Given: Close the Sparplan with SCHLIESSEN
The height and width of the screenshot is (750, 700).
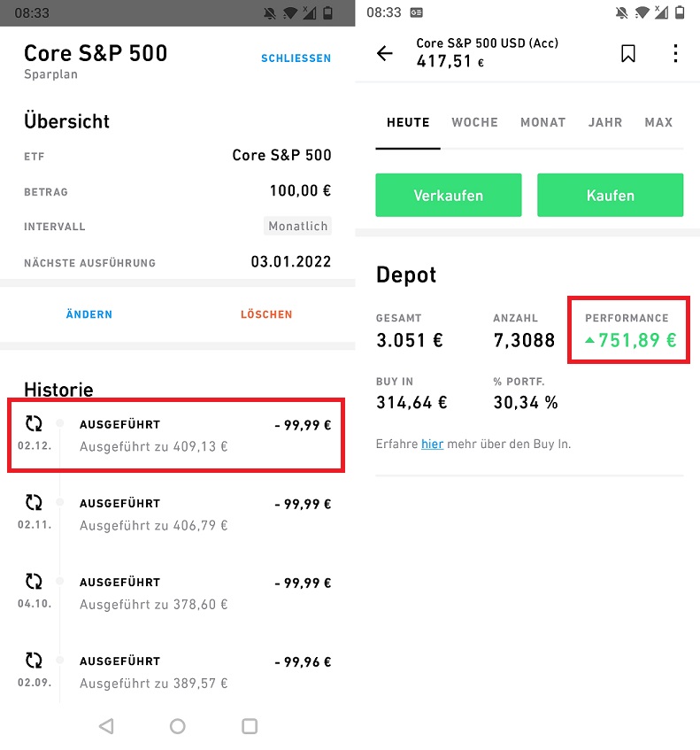Looking at the screenshot, I should (296, 58).
